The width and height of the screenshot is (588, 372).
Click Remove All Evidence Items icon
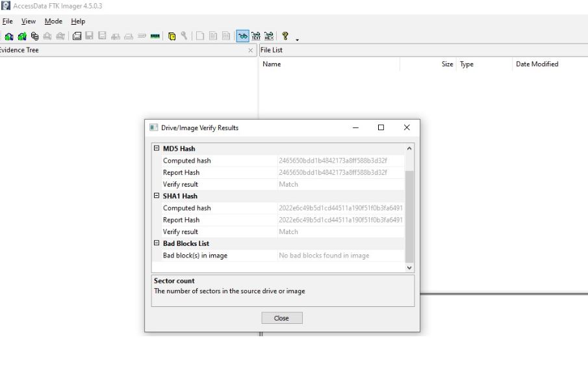60,36
